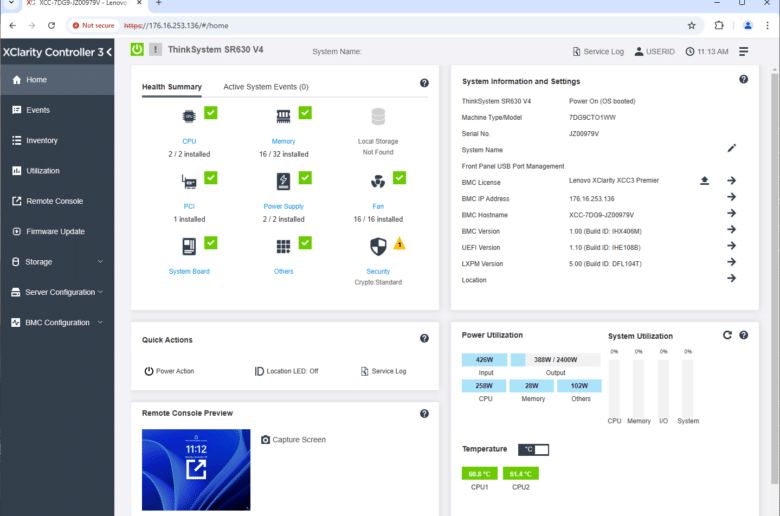Collapse the XClarity Controller sidebar chevron

click(109, 52)
